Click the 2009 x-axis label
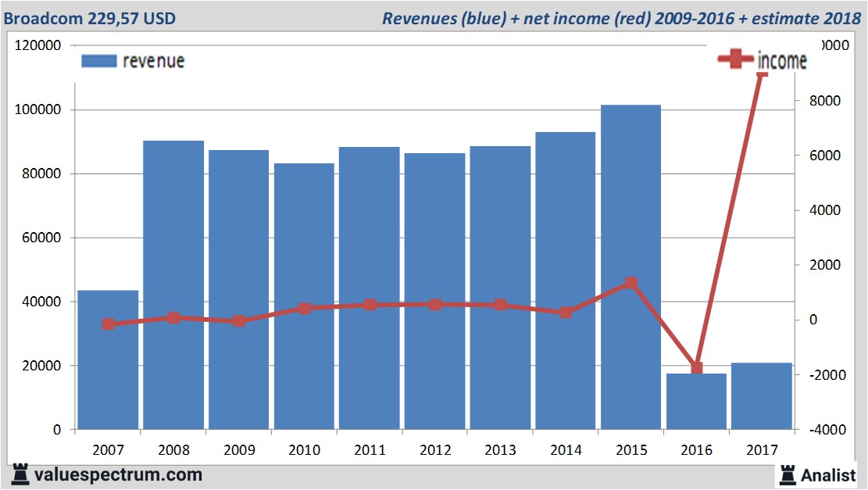Viewport: 868px width, 490px height. (239, 449)
